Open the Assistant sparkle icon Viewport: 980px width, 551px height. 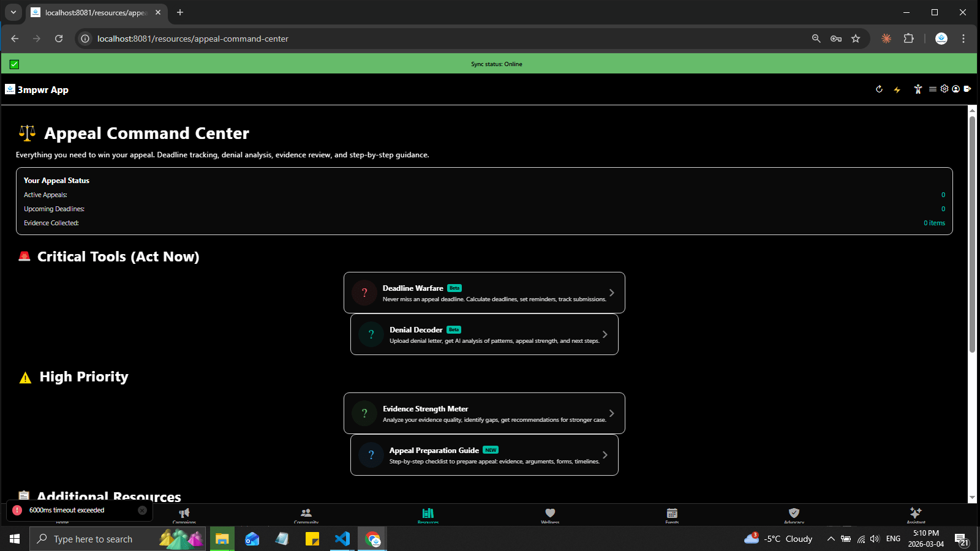(x=915, y=514)
